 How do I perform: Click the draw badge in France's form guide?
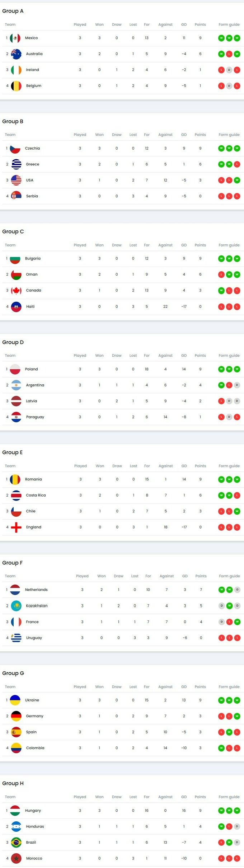222,622
